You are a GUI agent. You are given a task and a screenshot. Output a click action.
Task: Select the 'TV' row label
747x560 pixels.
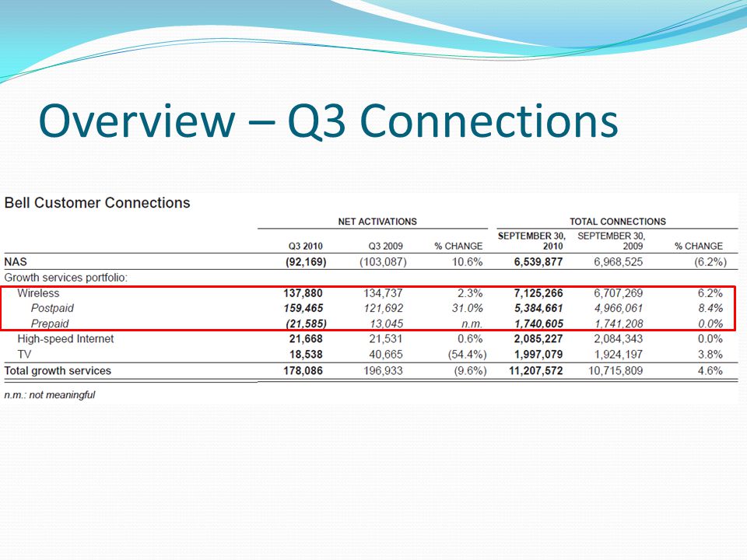coord(24,355)
